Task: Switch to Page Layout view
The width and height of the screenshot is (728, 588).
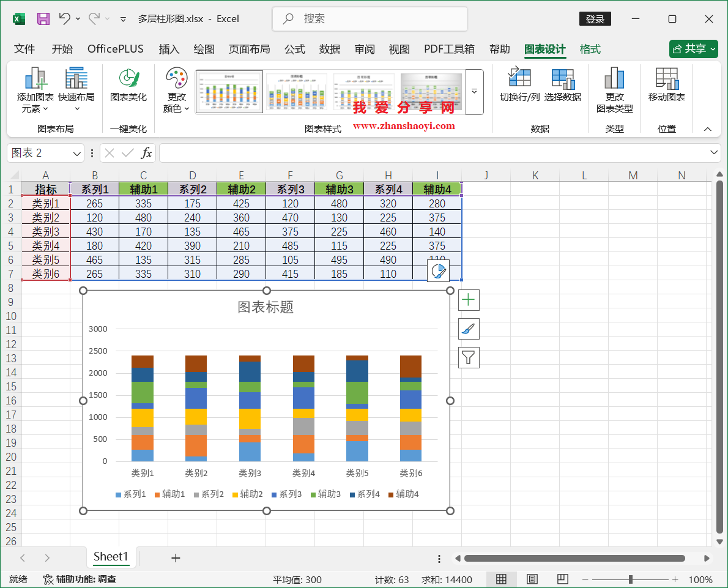Action: 532,579
